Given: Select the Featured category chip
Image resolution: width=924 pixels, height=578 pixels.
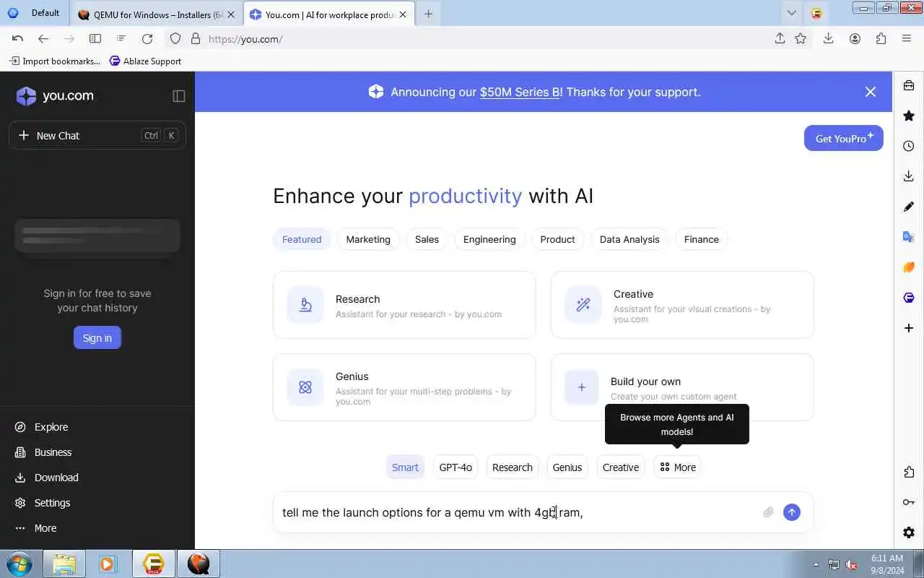Looking at the screenshot, I should (x=302, y=239).
